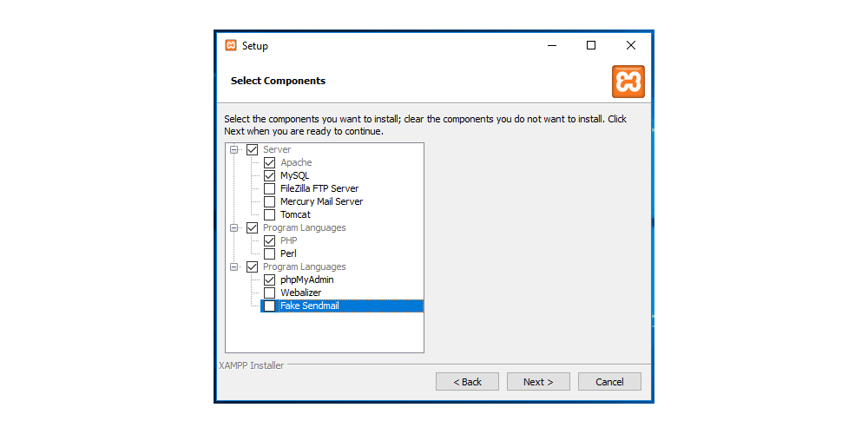Select the highlighted Fake Sendmail label
Screen dimensions: 868x434
(310, 306)
